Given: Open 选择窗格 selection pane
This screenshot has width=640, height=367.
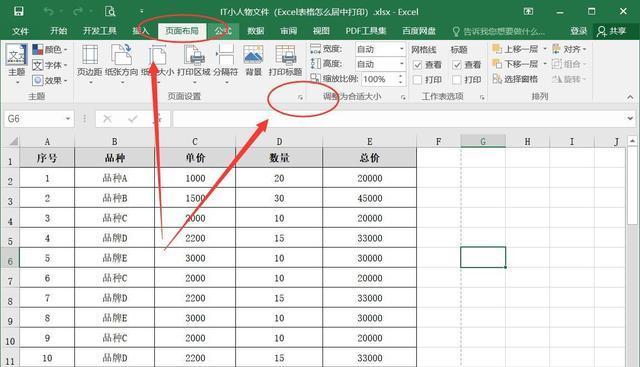Looking at the screenshot, I should [x=515, y=79].
